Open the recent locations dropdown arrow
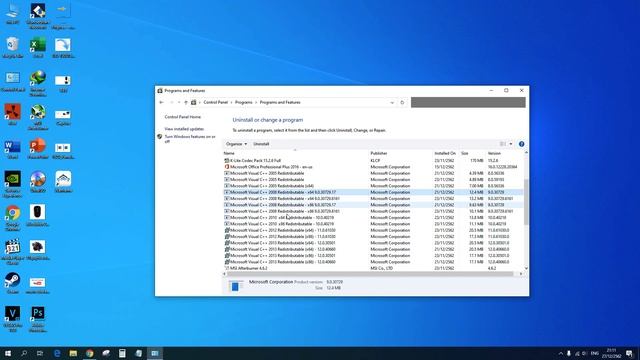Screen dimensions: 640x360 (179, 102)
